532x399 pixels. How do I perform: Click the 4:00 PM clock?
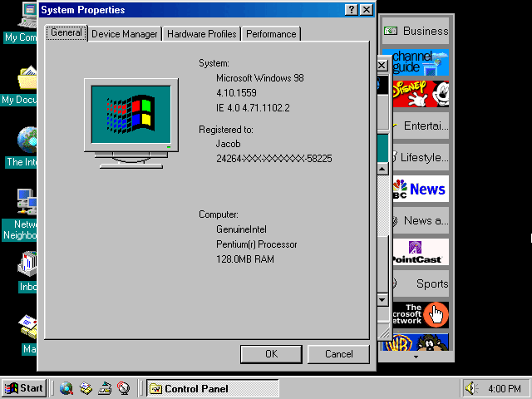pyautogui.click(x=505, y=388)
